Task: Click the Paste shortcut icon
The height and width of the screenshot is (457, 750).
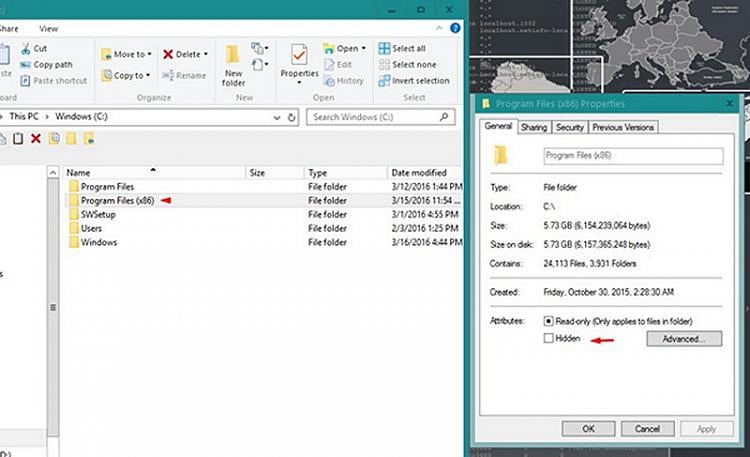Action: click(25, 80)
